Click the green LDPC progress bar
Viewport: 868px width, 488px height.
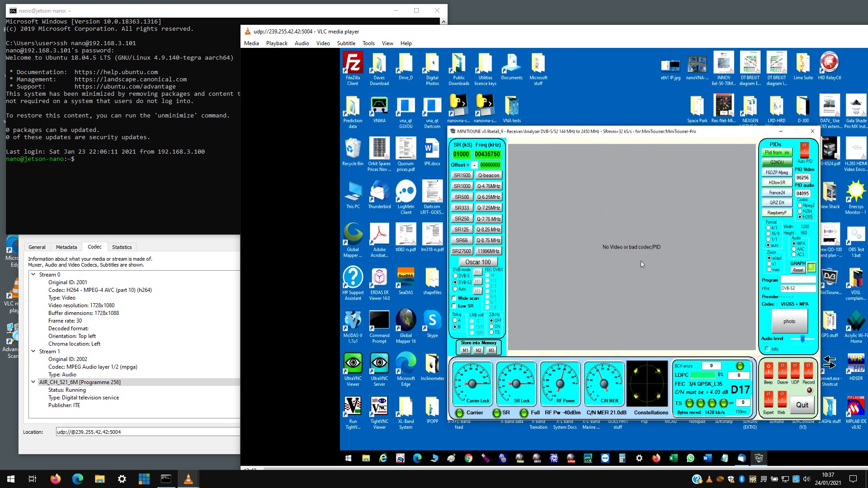[703, 375]
